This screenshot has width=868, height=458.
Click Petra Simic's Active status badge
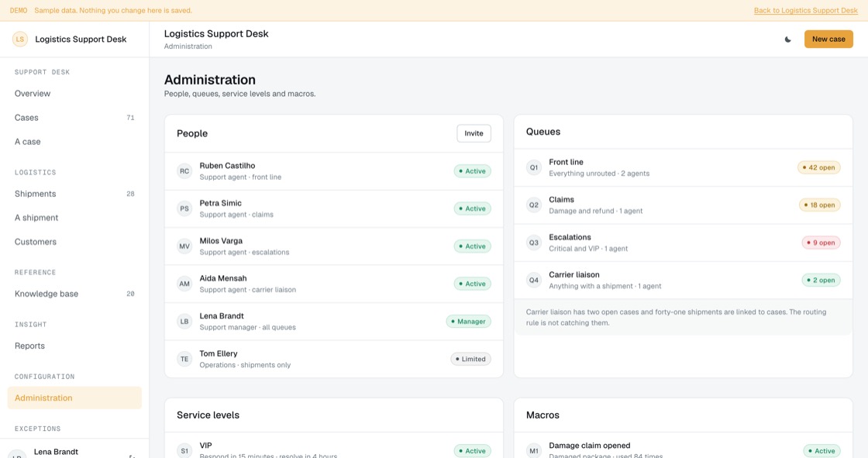(x=472, y=208)
